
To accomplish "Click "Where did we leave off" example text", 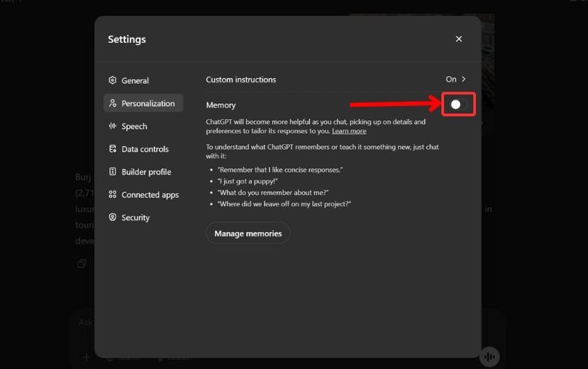I will [284, 204].
